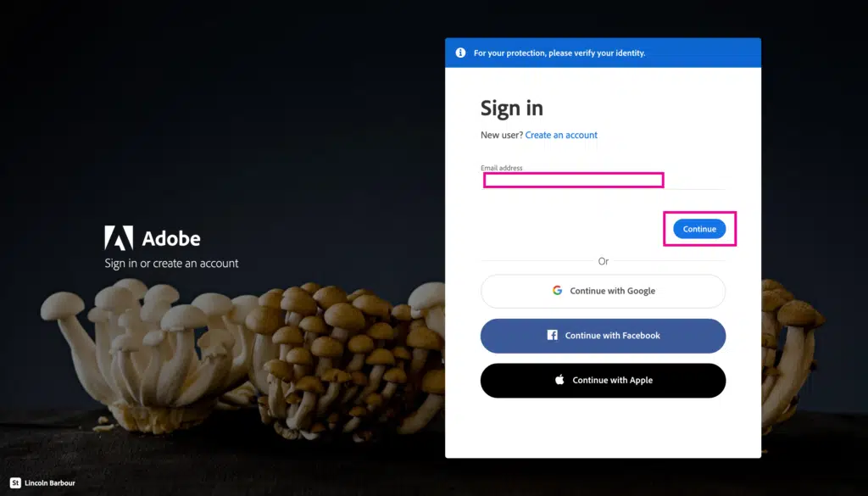Image resolution: width=868 pixels, height=496 pixels.
Task: Click the Facebook logo icon
Action: [x=553, y=335]
